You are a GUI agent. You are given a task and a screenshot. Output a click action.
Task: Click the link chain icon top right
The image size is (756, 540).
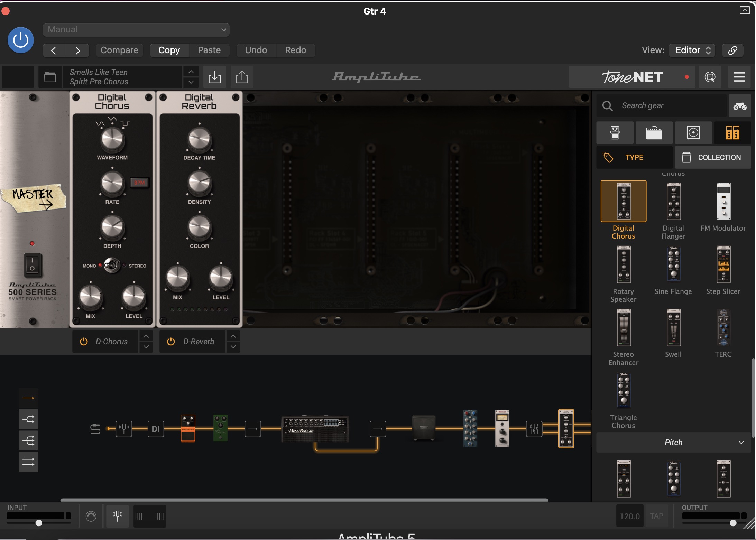tap(733, 50)
